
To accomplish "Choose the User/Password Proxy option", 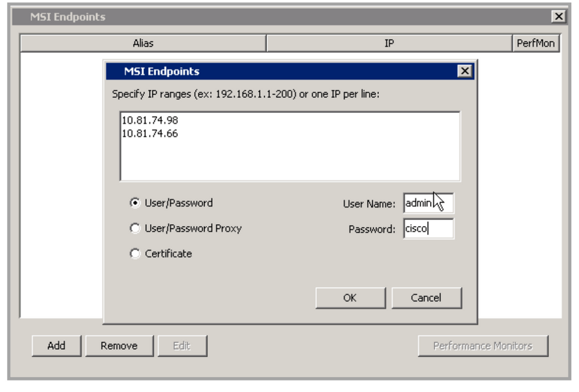I will click(x=135, y=229).
